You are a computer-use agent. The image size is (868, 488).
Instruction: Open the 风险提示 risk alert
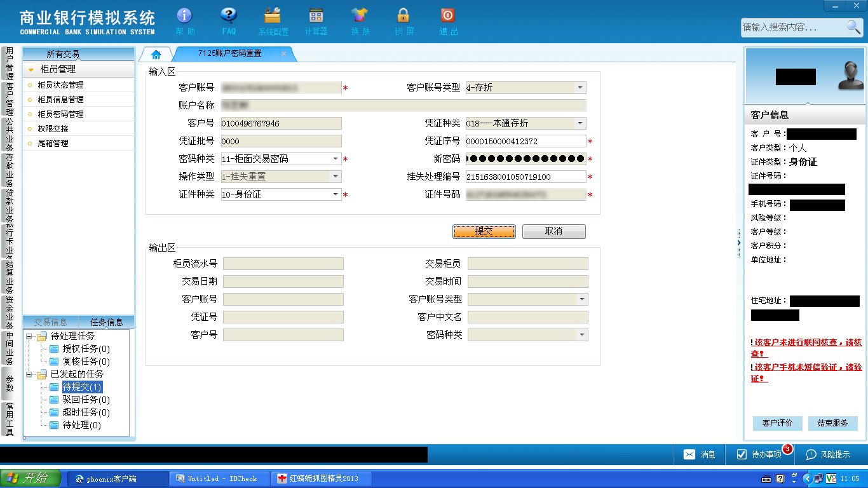(828, 454)
